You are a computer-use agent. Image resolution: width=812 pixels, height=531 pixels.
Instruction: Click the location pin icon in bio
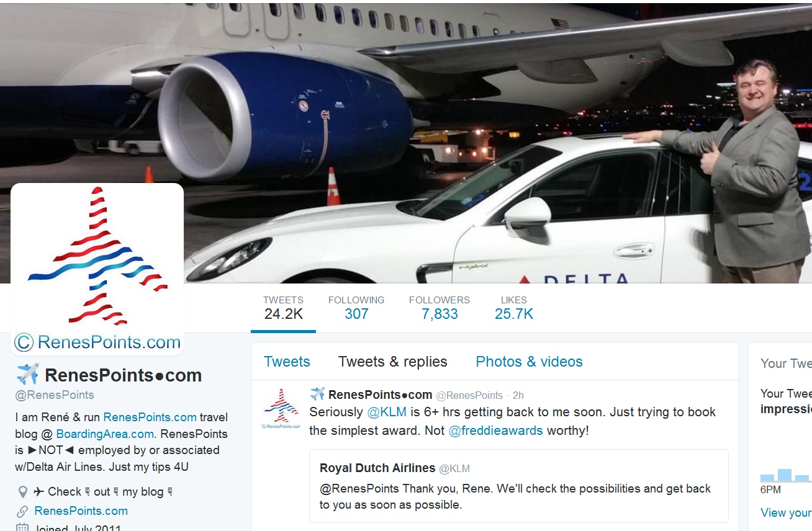pyautogui.click(x=23, y=492)
